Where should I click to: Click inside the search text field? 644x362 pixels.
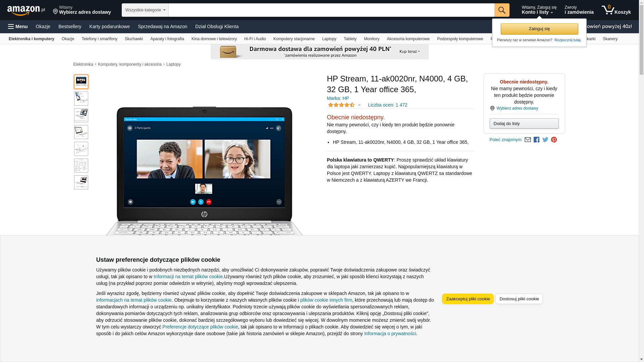331,10
